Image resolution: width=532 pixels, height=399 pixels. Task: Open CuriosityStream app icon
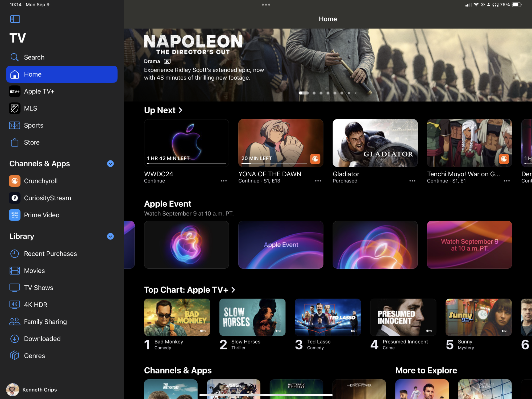pos(14,198)
